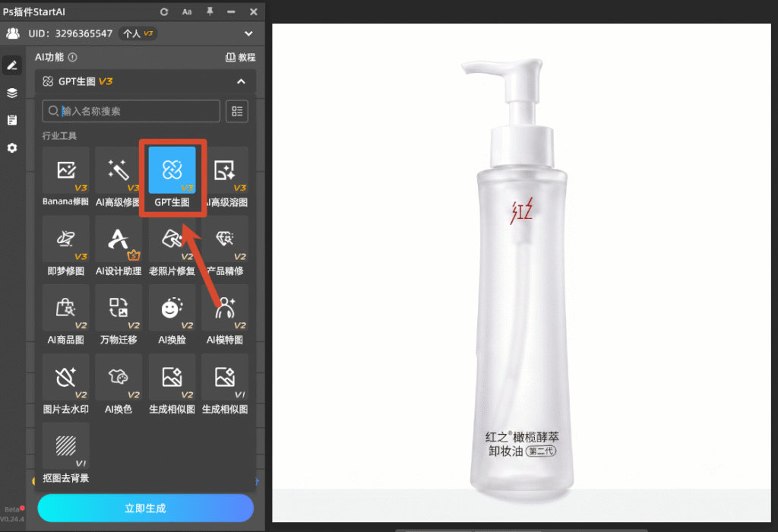Select the 抠图去背景 tool
The height and width of the screenshot is (532, 778).
65,453
